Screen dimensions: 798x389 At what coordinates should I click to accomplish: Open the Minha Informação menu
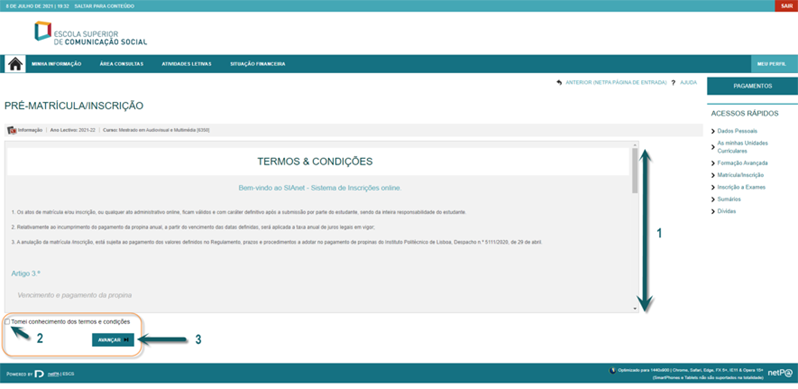56,64
